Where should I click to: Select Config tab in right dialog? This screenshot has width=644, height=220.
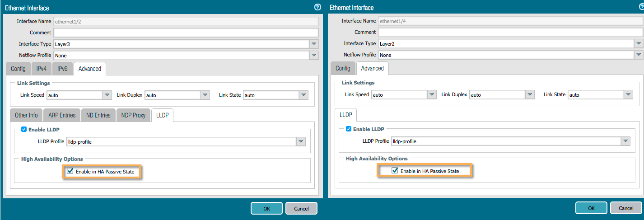coord(343,68)
